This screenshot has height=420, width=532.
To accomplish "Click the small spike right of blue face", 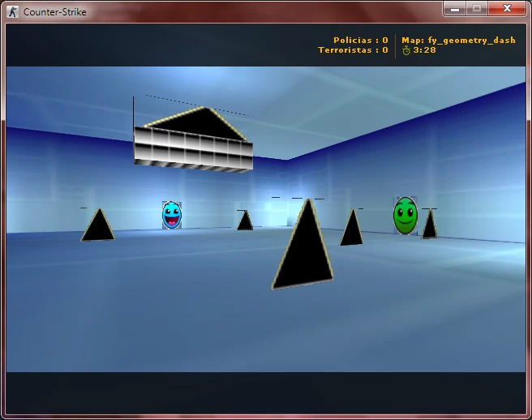I will [245, 220].
